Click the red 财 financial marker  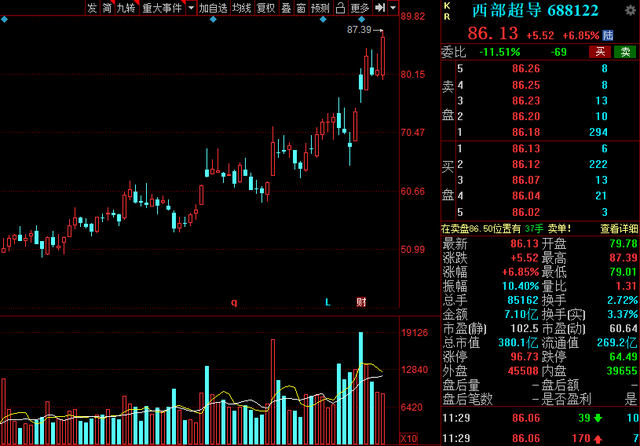(x=361, y=302)
